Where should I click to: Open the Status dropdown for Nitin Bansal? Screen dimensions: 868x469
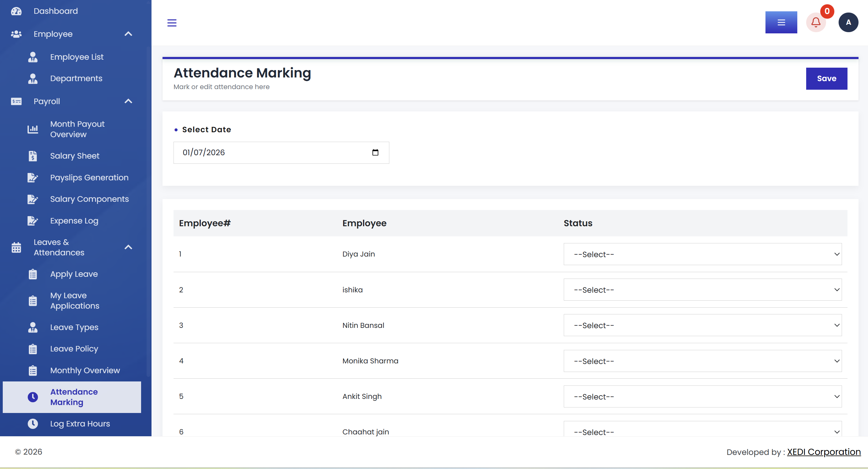(x=702, y=325)
